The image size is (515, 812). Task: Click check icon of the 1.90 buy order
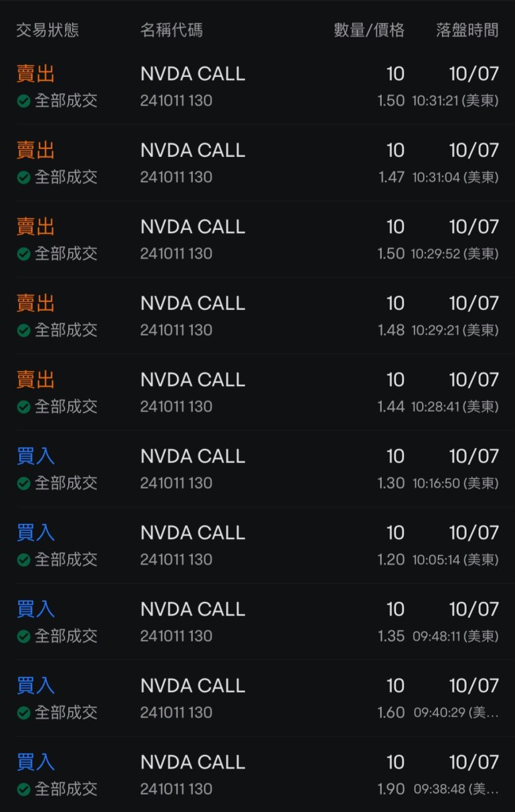[x=24, y=789]
